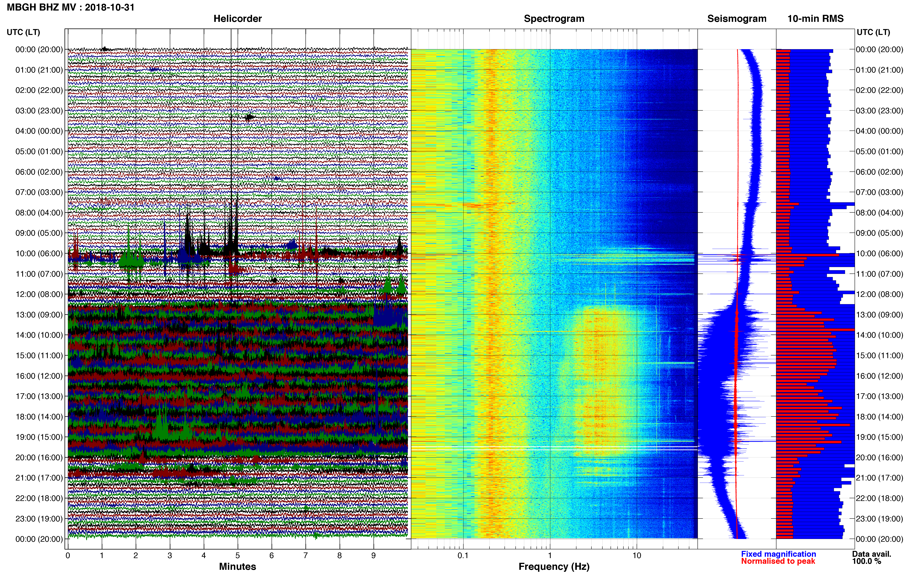The image size is (924, 578).
Task: Click the 2 tick on the Minutes axis
Action: (x=136, y=555)
